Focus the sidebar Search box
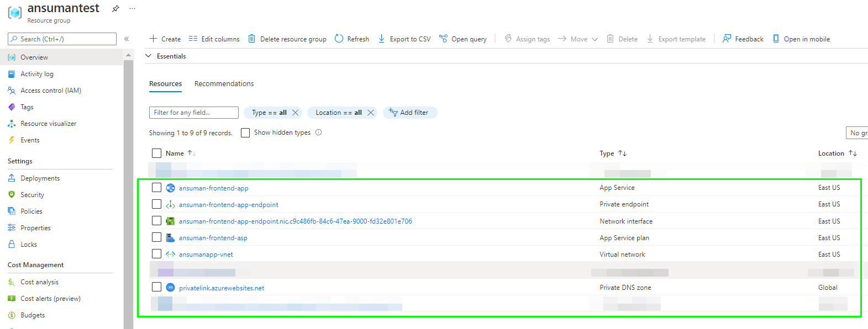 tap(62, 39)
